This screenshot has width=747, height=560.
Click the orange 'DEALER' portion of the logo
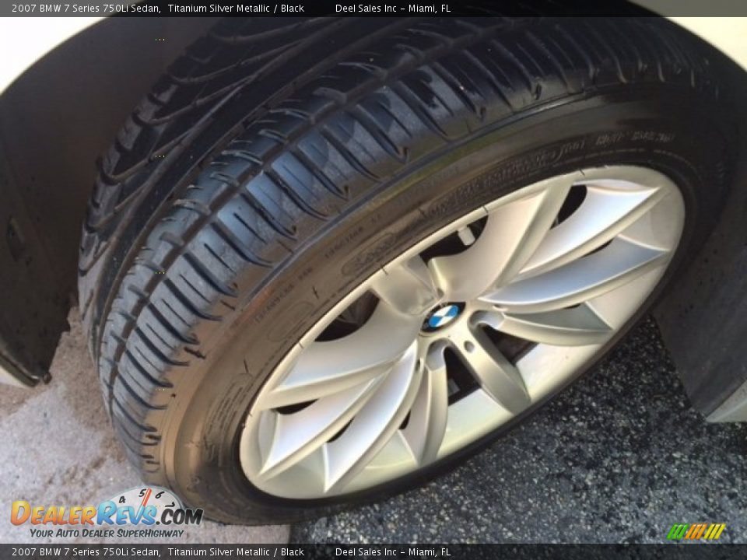pyautogui.click(x=54, y=515)
